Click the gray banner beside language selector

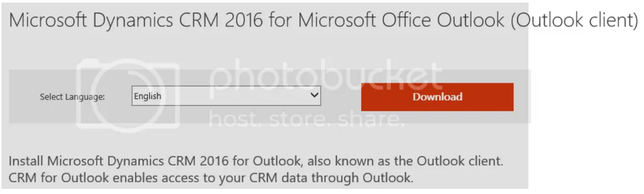pyautogui.click(x=270, y=96)
